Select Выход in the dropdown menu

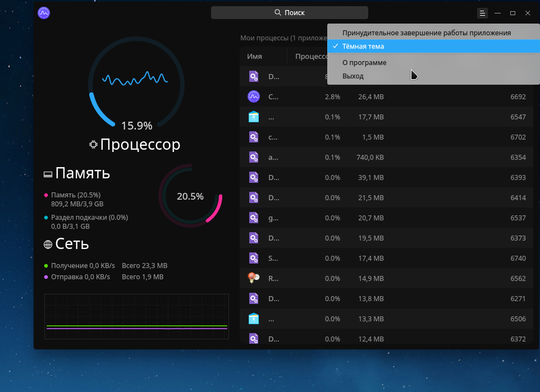point(433,76)
